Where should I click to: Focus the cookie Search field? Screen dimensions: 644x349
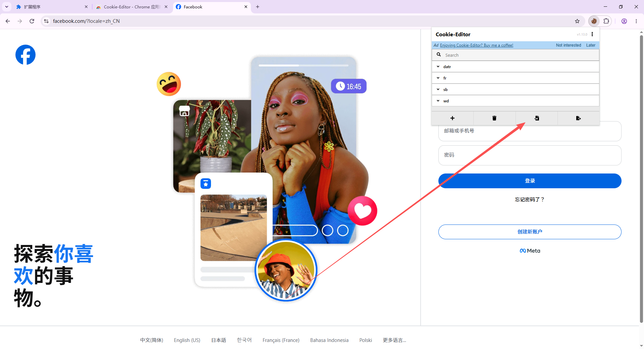tap(515, 55)
